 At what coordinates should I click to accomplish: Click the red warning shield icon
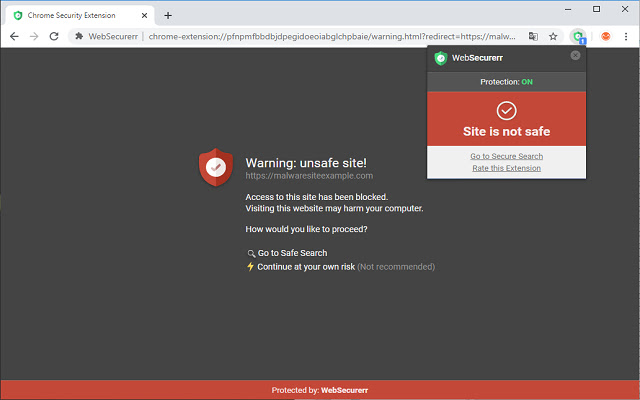pos(216,167)
